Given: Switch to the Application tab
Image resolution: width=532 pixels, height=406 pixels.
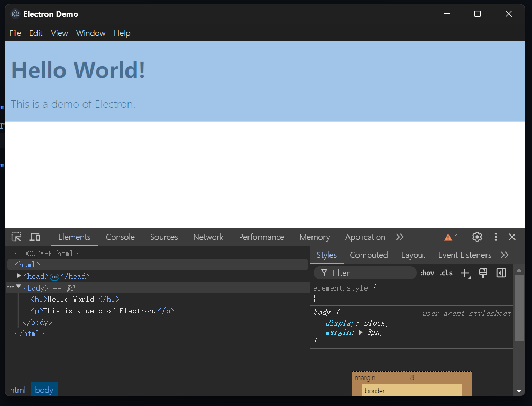Looking at the screenshot, I should [x=365, y=237].
